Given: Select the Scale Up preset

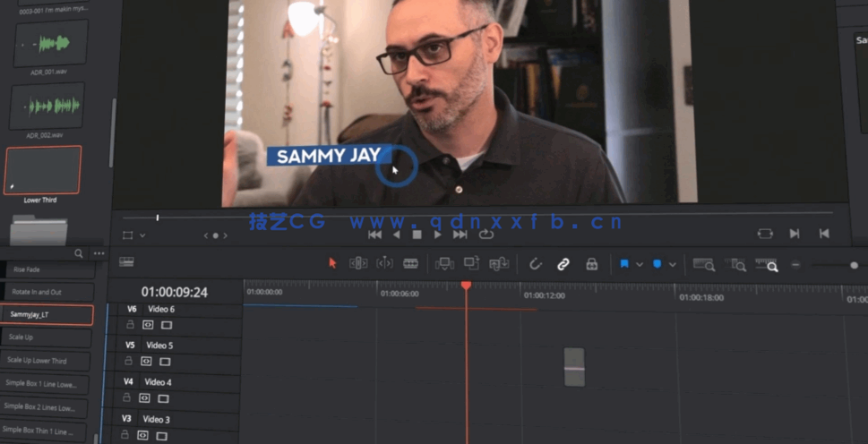Looking at the screenshot, I should pos(46,337).
